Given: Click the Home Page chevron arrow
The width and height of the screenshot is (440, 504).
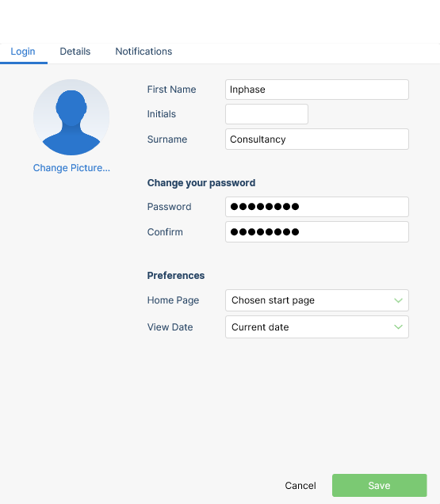Looking at the screenshot, I should click(398, 300).
